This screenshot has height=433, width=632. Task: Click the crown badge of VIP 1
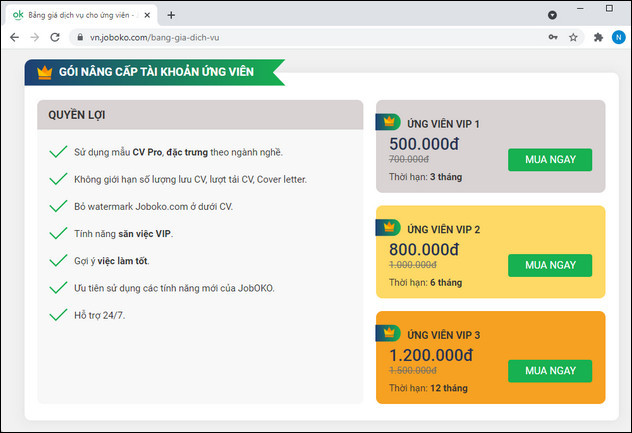point(388,122)
